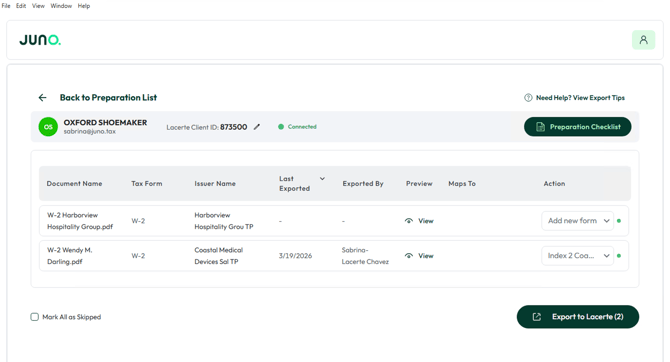Click the back arrow icon
Screen dimensions: 670x362
click(42, 97)
